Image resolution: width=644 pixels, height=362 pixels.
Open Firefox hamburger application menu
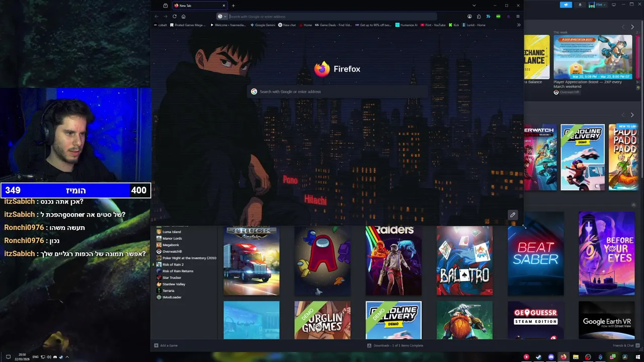518,16
